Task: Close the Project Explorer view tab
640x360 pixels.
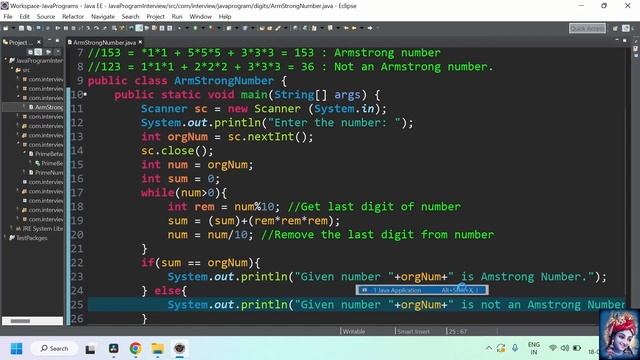Action: click(39, 42)
